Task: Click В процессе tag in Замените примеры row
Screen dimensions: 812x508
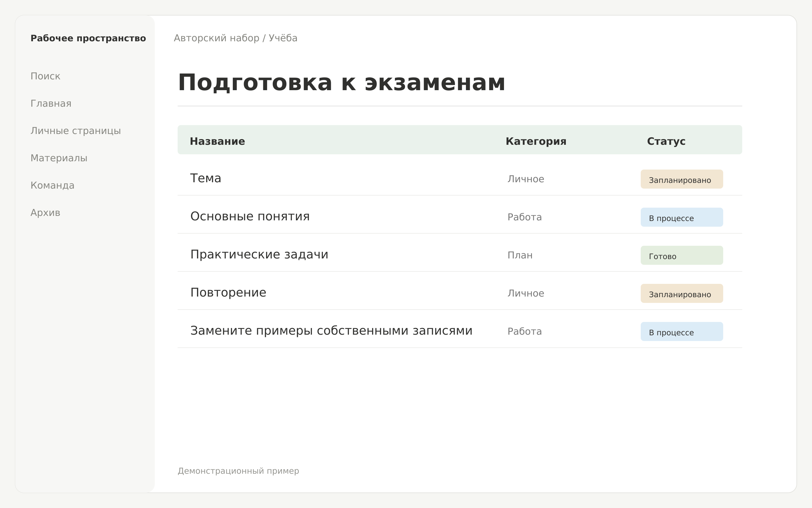Action: click(682, 331)
